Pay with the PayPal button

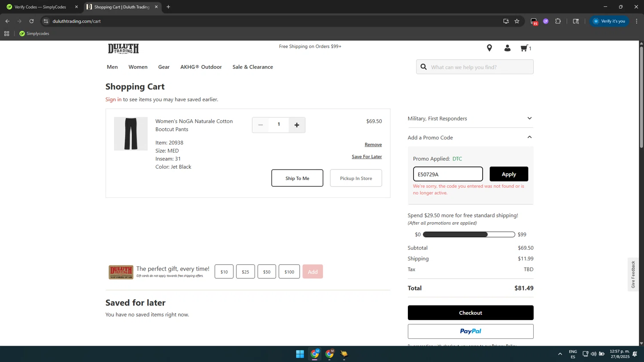[471, 332]
